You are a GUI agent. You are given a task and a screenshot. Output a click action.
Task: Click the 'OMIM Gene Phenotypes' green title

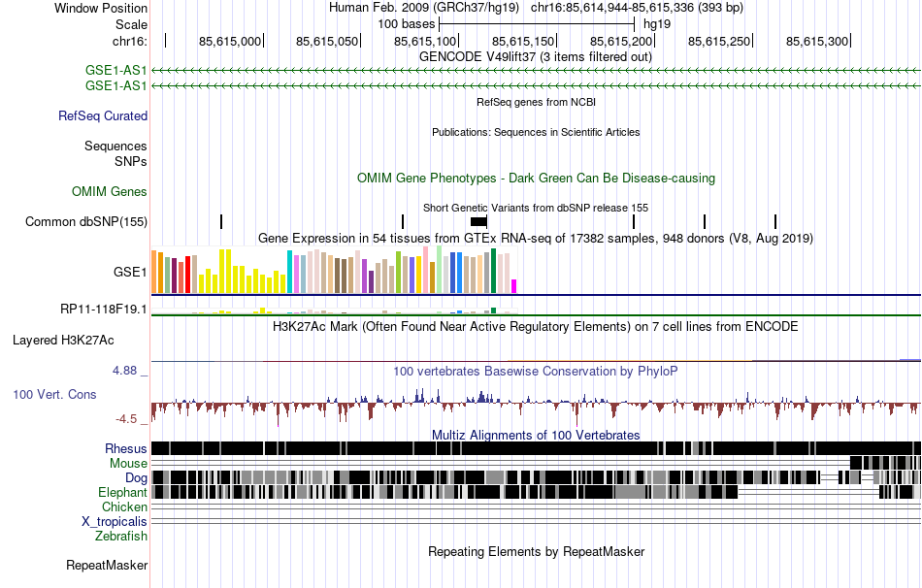pyautogui.click(x=536, y=179)
